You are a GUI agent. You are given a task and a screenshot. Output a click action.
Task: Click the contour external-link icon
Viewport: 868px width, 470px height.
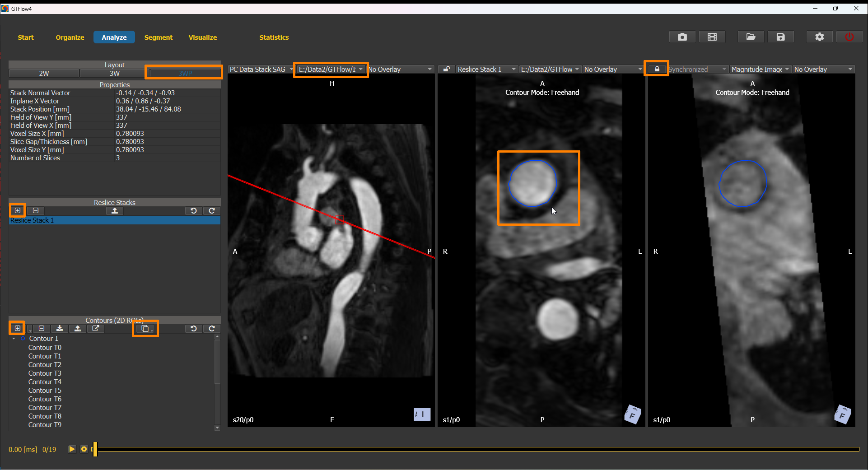coord(96,328)
